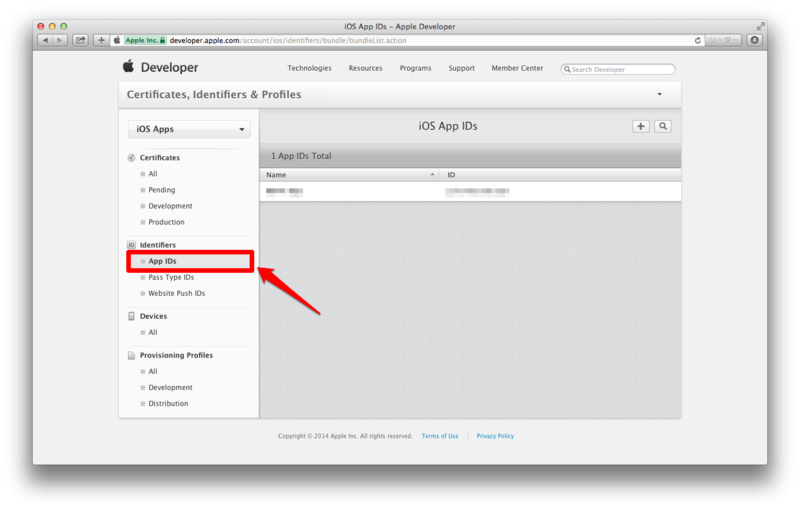
Task: Click the Devices section heading
Action: 153,316
